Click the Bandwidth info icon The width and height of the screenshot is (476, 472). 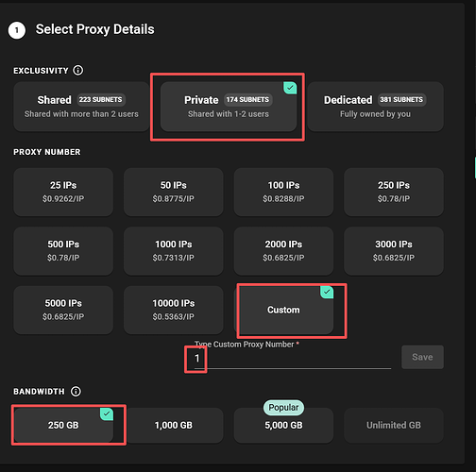click(76, 391)
